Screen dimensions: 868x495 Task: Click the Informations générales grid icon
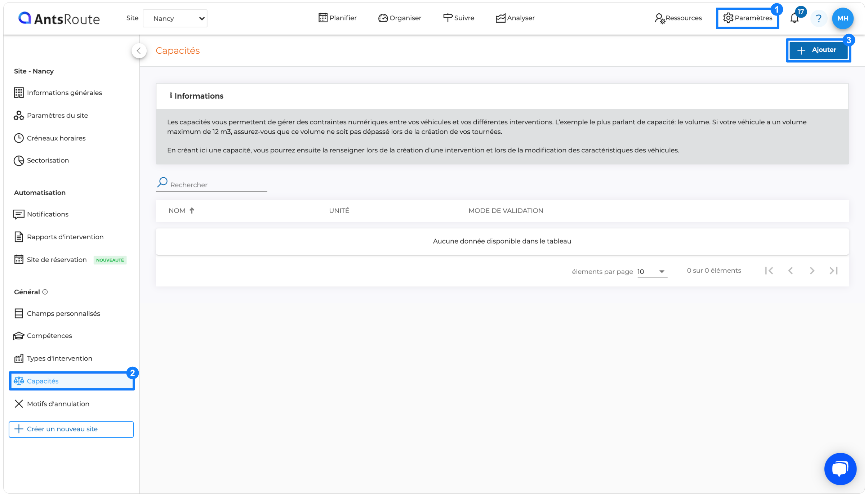(x=19, y=93)
